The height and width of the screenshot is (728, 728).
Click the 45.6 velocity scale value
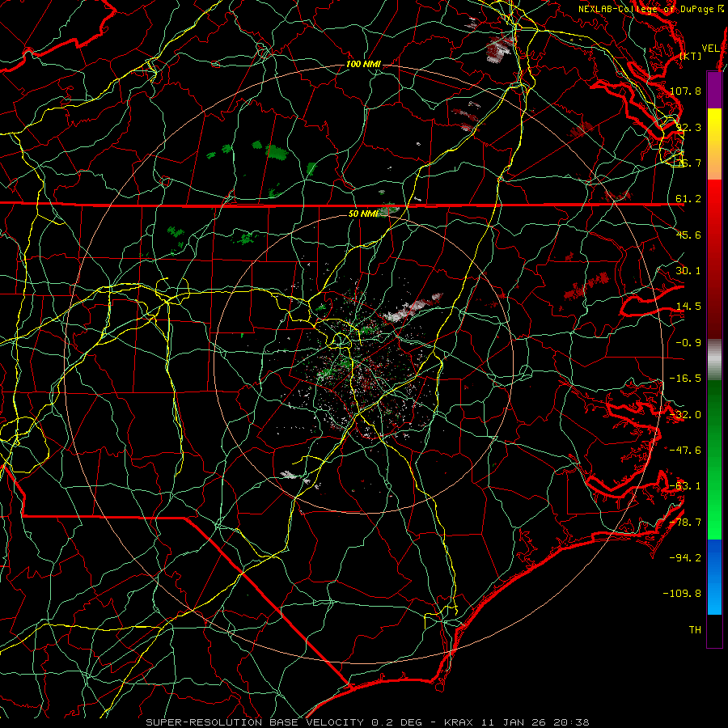click(688, 235)
